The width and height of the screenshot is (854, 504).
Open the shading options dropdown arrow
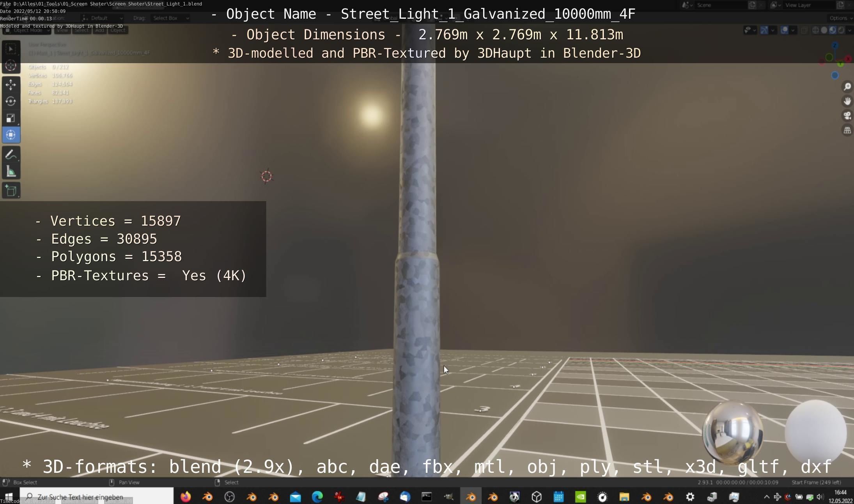click(850, 30)
